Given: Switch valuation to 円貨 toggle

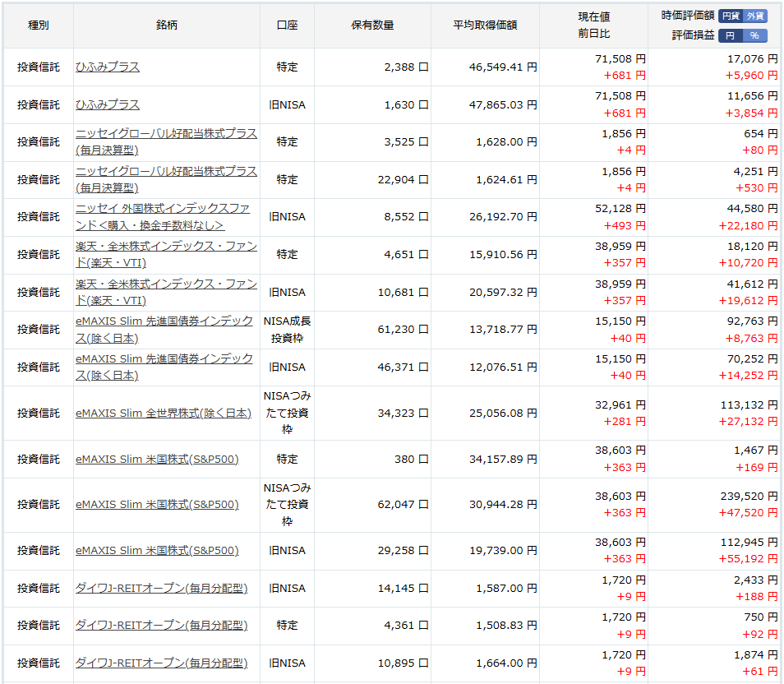Looking at the screenshot, I should tap(731, 16).
